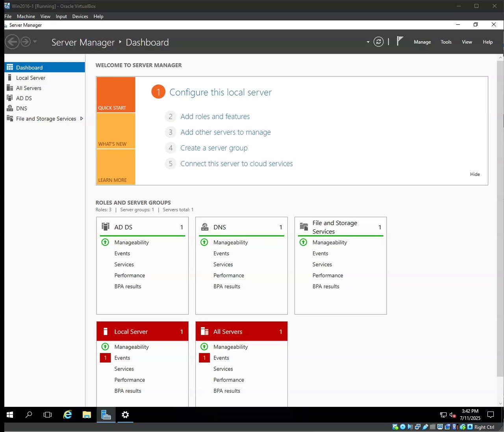This screenshot has width=504, height=432.
Task: Click BPA results in the Local Server tile
Action: tap(128, 391)
